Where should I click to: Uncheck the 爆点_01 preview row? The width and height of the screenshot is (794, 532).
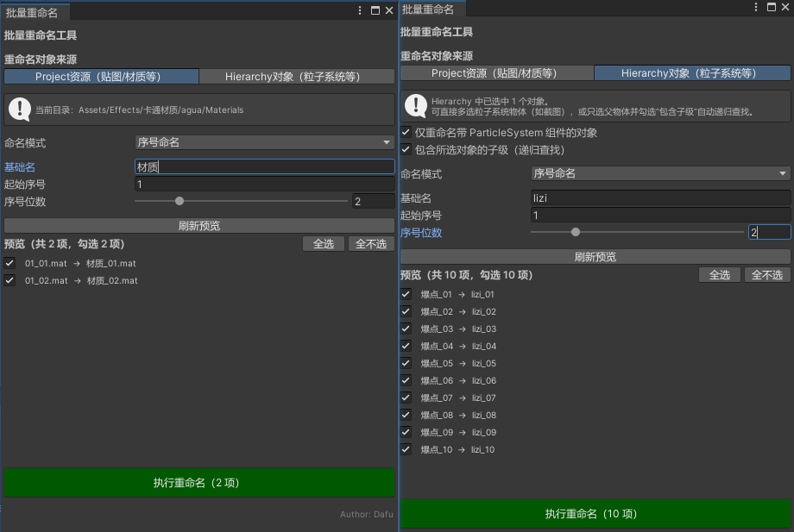coord(406,294)
